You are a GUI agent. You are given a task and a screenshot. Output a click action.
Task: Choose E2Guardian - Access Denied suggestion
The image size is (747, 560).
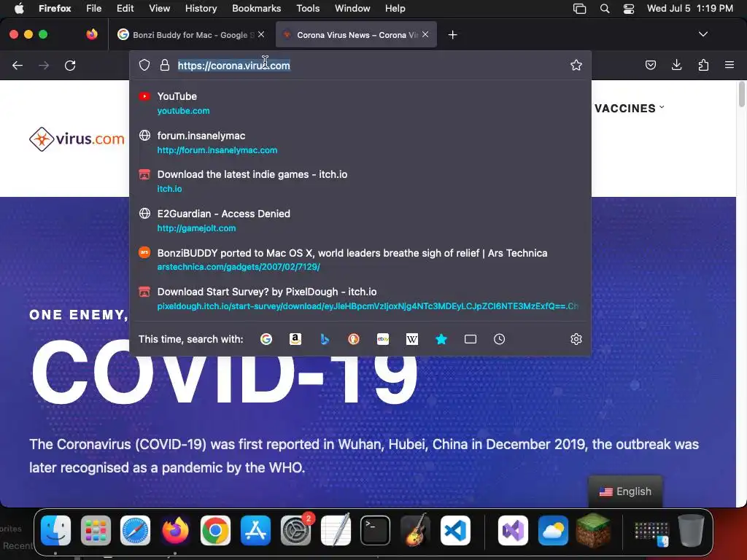click(x=360, y=220)
